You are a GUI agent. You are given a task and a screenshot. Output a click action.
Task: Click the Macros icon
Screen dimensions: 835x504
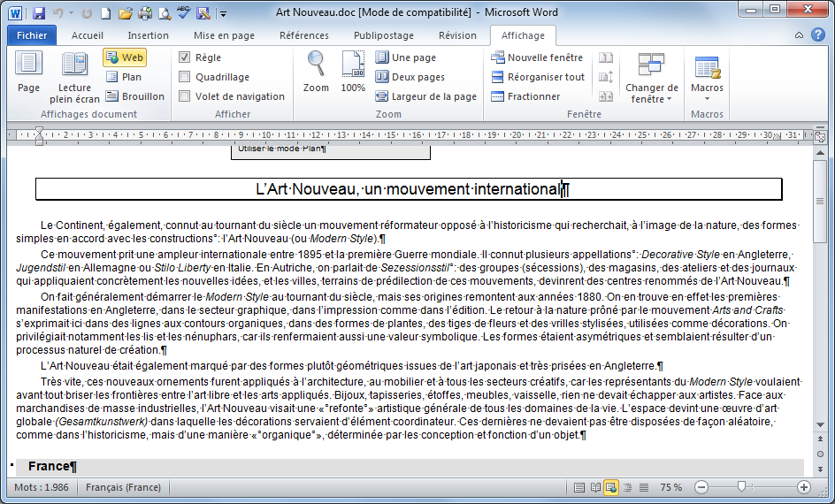pos(708,67)
